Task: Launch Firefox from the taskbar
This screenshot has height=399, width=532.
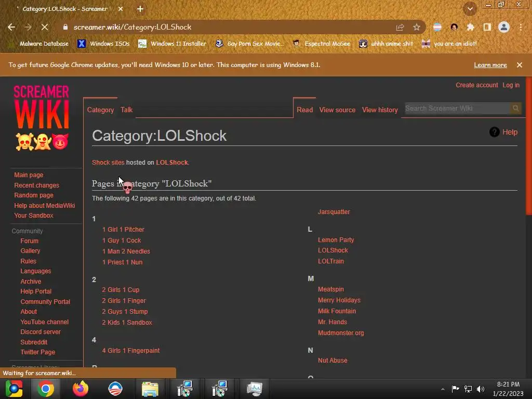Action: (81, 389)
